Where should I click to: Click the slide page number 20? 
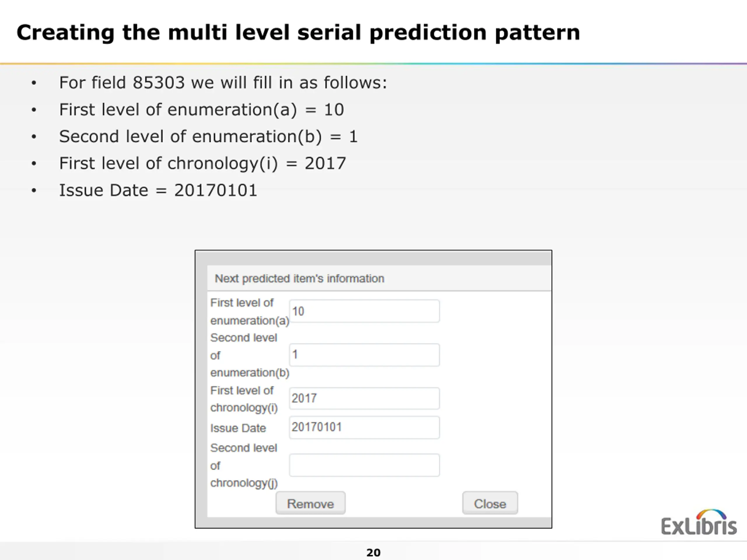point(373,553)
